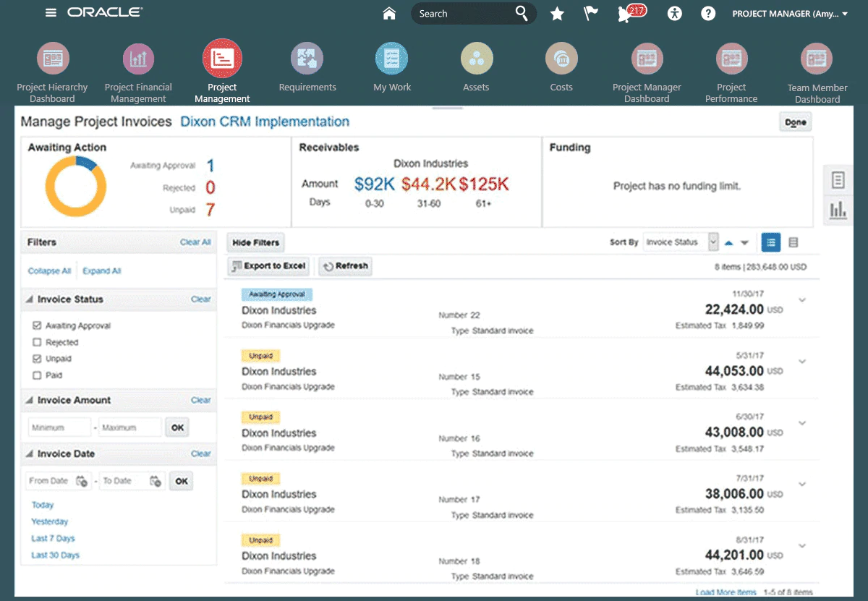Expand invoice 22 details chevron
Image resolution: width=868 pixels, height=601 pixels.
[801, 300]
